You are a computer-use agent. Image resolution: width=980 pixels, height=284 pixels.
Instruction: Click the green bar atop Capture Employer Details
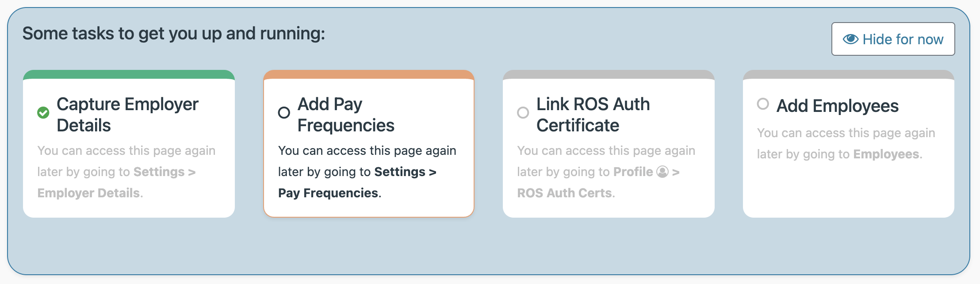[129, 74]
